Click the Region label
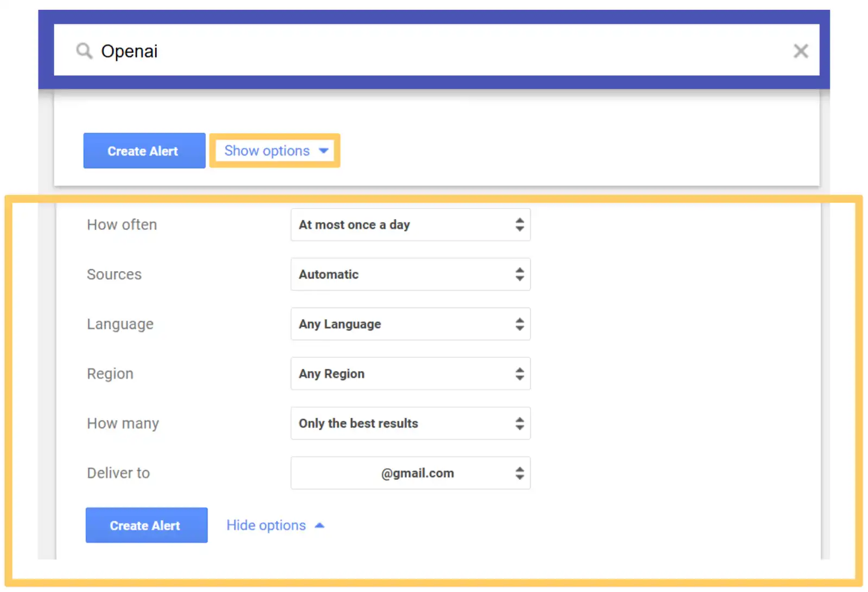The height and width of the screenshot is (592, 868). click(x=110, y=374)
